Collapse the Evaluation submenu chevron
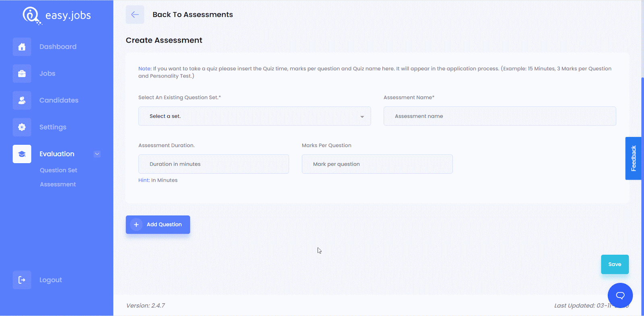This screenshot has height=316, width=644. click(x=97, y=154)
